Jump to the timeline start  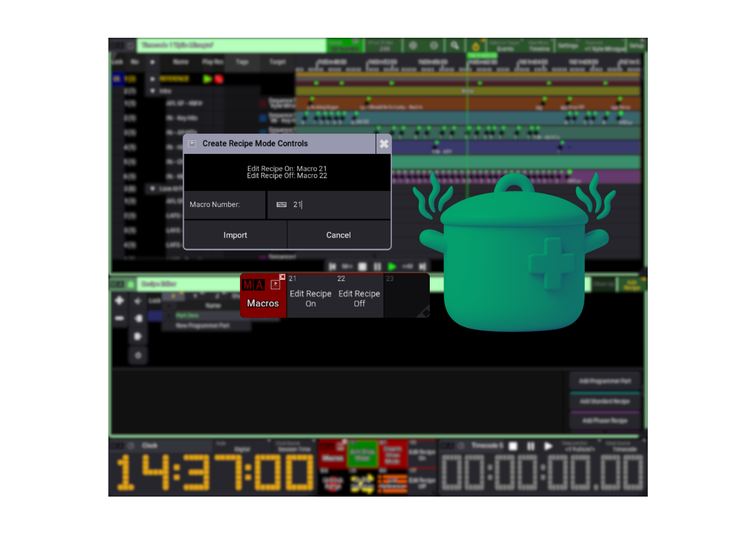[332, 267]
